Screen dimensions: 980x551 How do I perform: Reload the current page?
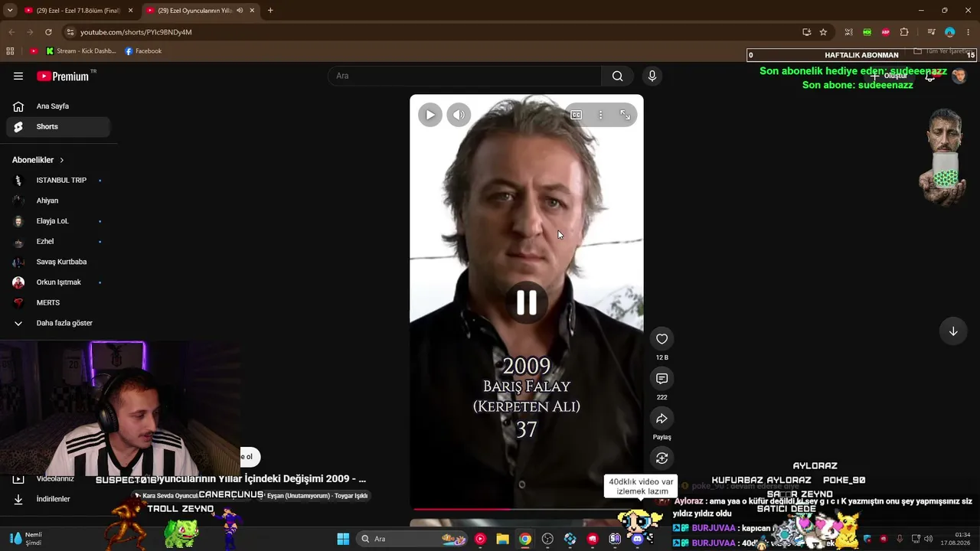click(48, 32)
